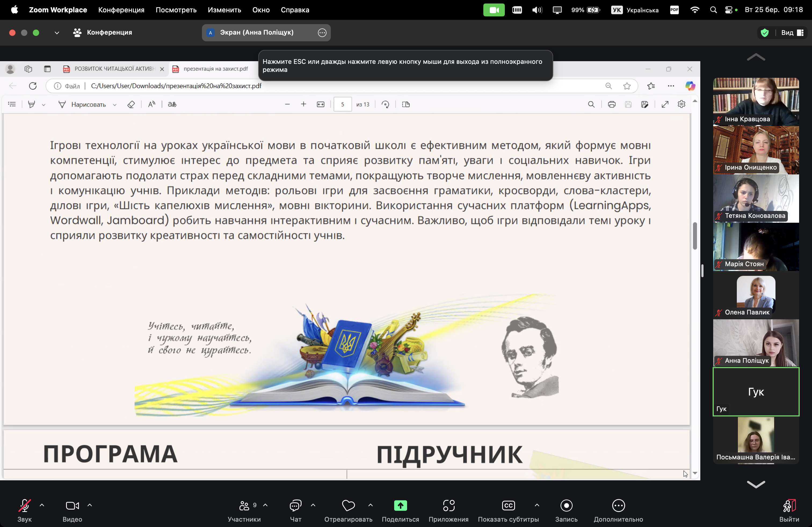Screen dimensions: 812x527
Task: Open the React heart icon
Action: coord(348,506)
